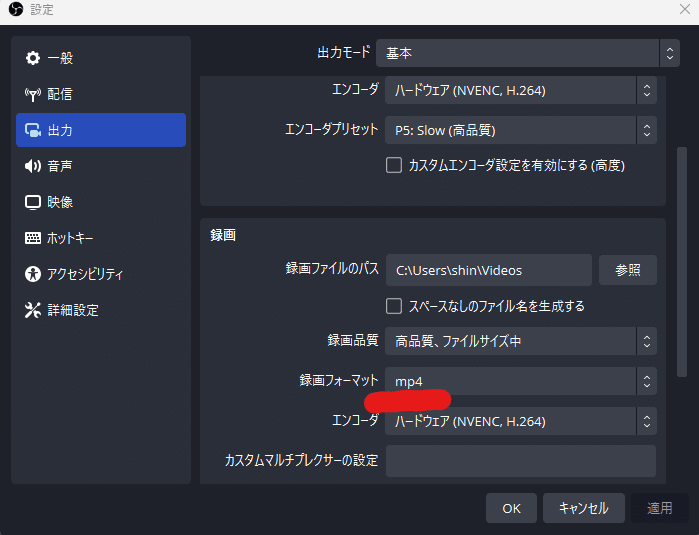Click the 適用 apply button

(x=660, y=508)
